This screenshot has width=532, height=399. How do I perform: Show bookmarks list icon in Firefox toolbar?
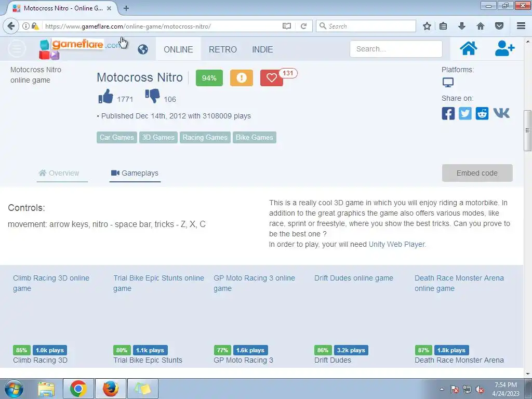[443, 26]
